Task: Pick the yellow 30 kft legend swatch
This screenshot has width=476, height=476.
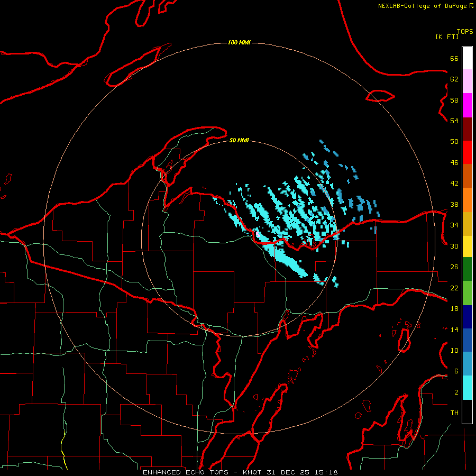Action: pyautogui.click(x=467, y=246)
